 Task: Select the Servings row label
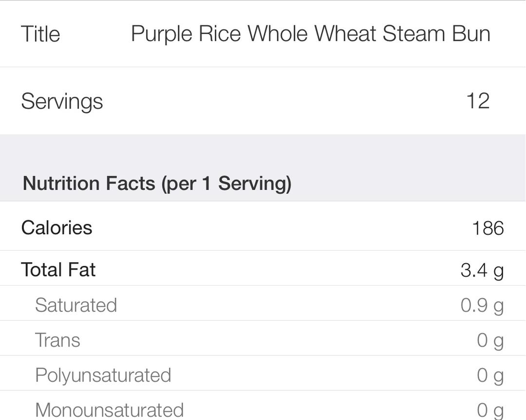62,101
